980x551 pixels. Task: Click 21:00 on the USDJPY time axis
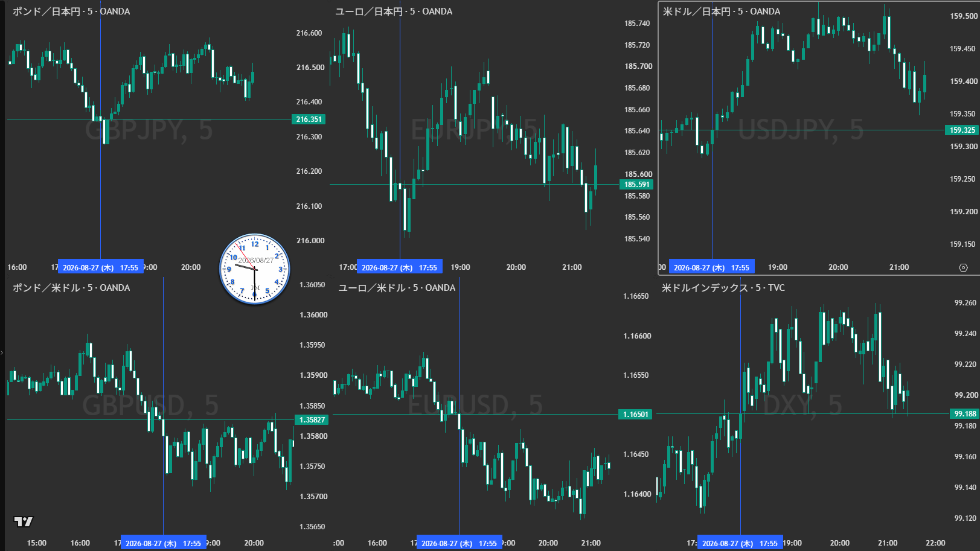coord(899,267)
